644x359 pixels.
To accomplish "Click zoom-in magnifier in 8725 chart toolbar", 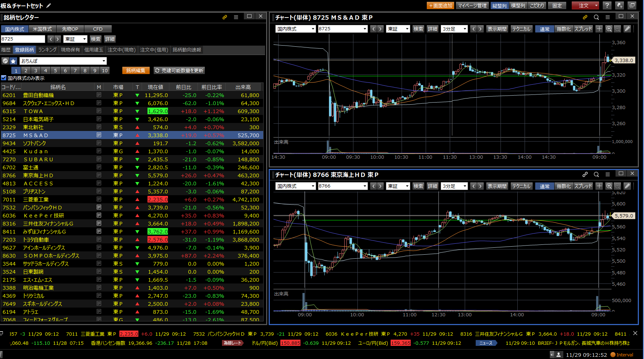I will pyautogui.click(x=609, y=29).
